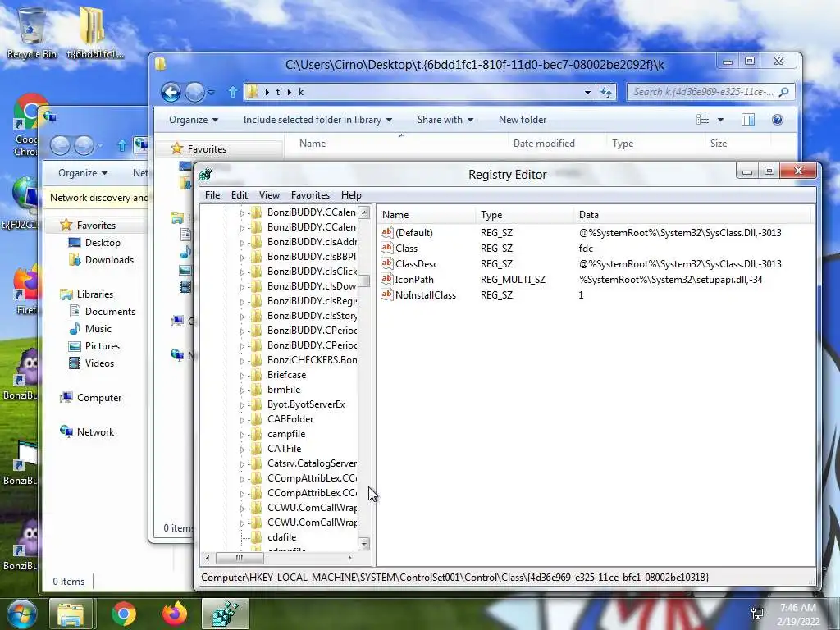
Task: Open Pictures library in Network window
Action: point(102,345)
